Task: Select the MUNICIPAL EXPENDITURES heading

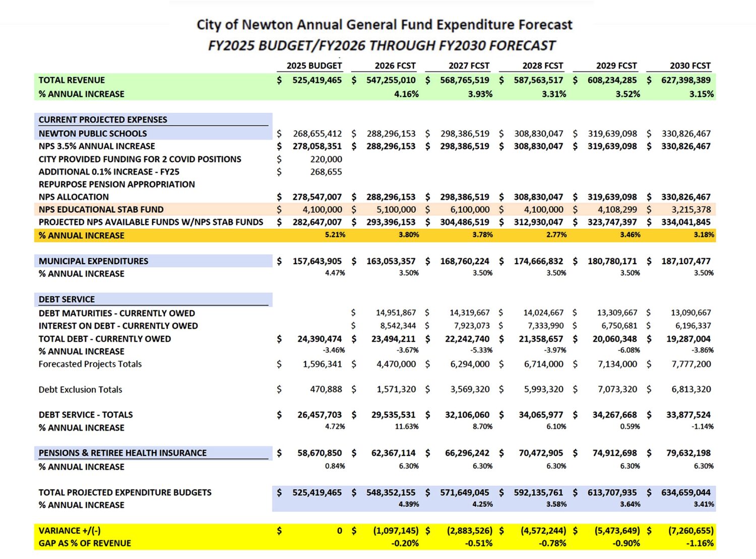Action: [93, 261]
